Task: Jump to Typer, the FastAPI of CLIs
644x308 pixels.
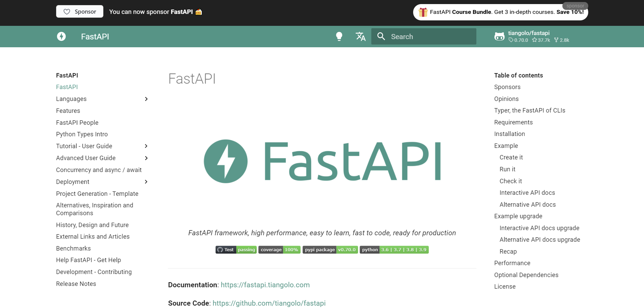Action: (x=530, y=110)
